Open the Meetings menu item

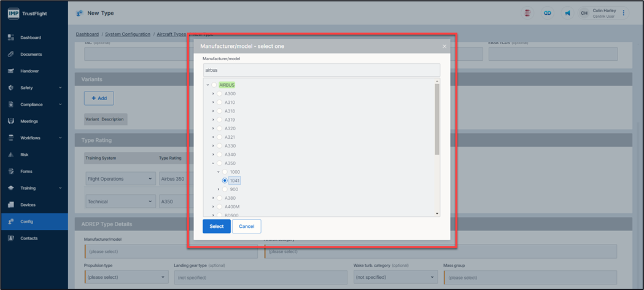[29, 121]
